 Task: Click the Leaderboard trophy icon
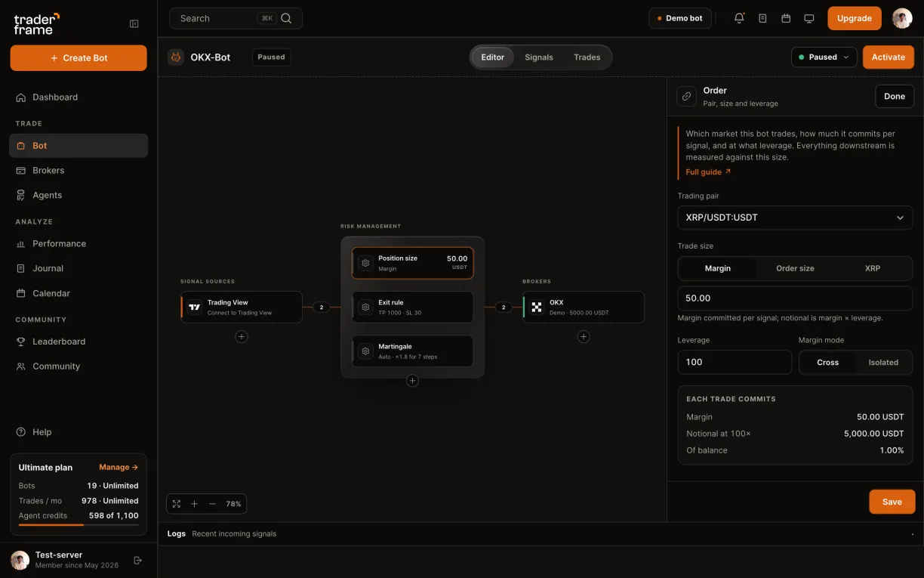click(x=21, y=342)
